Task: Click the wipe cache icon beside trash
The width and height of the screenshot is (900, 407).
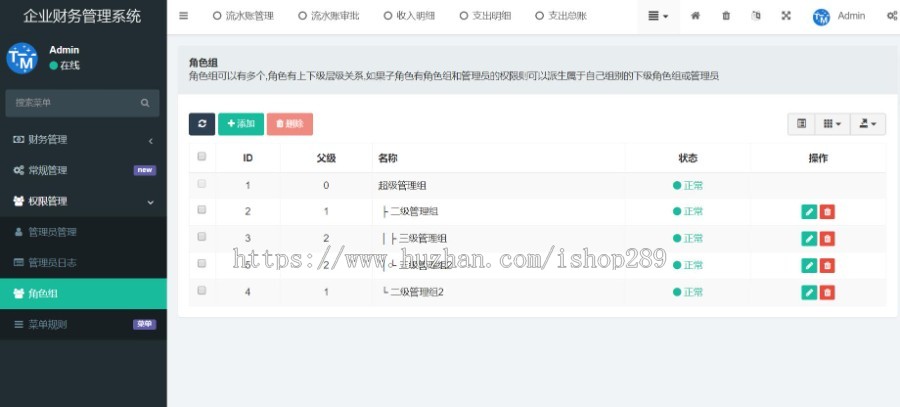Action: 756,16
